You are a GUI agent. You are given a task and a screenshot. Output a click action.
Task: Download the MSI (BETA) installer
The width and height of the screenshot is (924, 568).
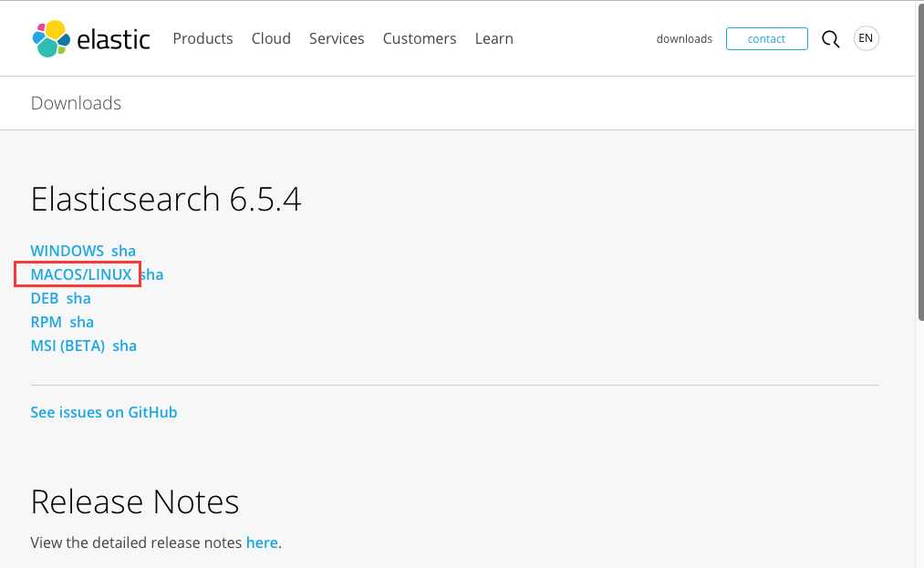pos(67,346)
